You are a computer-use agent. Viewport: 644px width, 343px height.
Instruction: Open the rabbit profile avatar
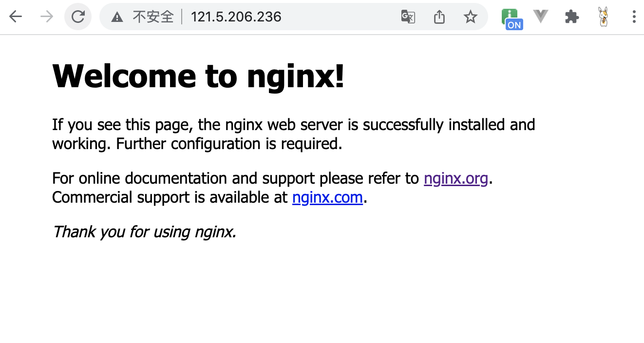point(603,17)
